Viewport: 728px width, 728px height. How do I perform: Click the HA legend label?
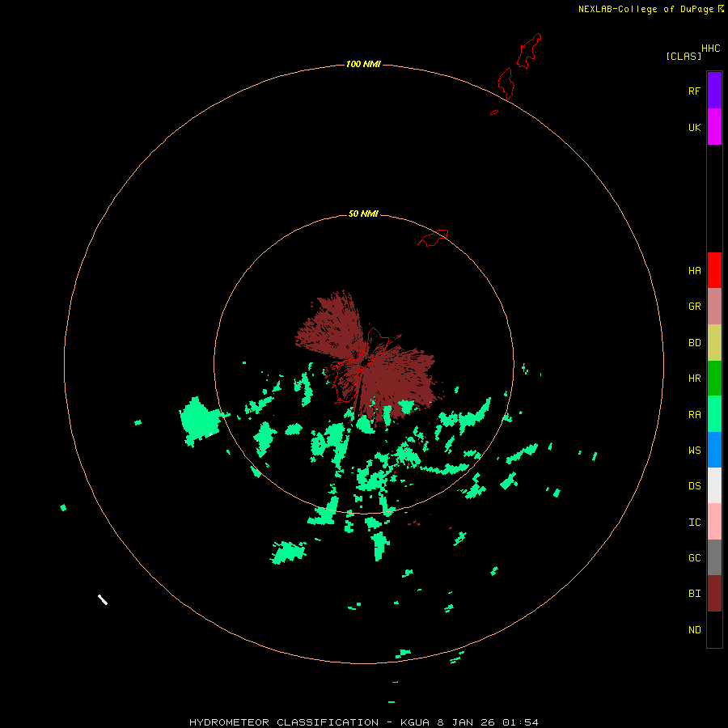(694, 270)
